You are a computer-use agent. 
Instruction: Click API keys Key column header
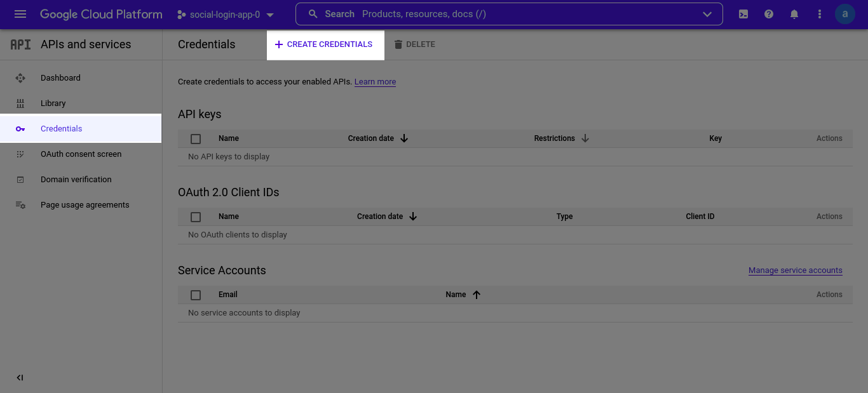point(715,138)
